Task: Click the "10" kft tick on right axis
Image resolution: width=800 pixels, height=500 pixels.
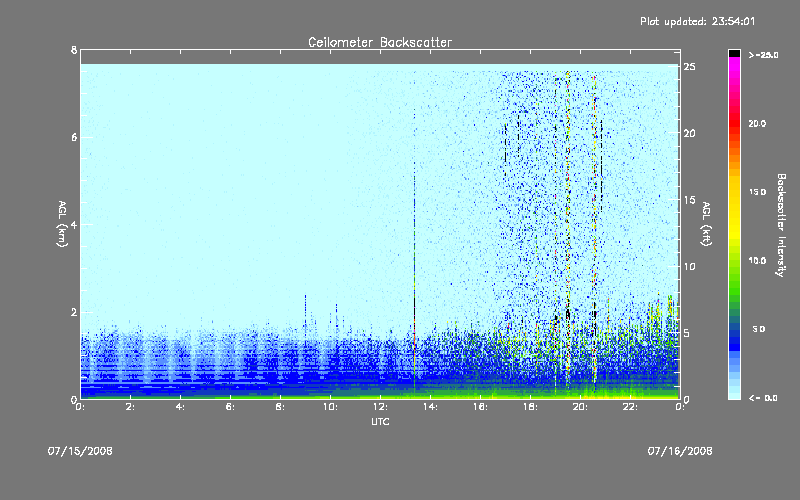Action: pos(690,266)
